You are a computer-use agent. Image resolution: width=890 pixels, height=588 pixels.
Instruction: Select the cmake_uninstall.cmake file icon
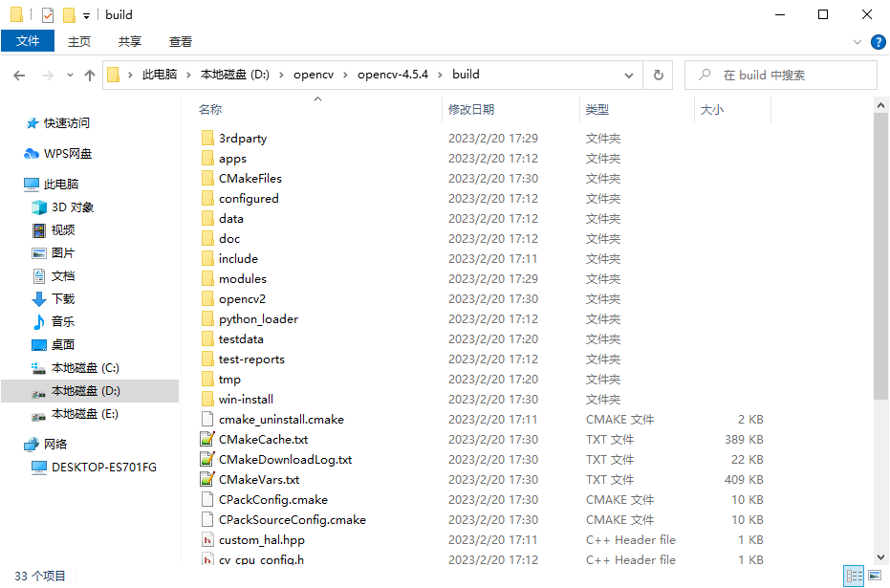tap(207, 420)
